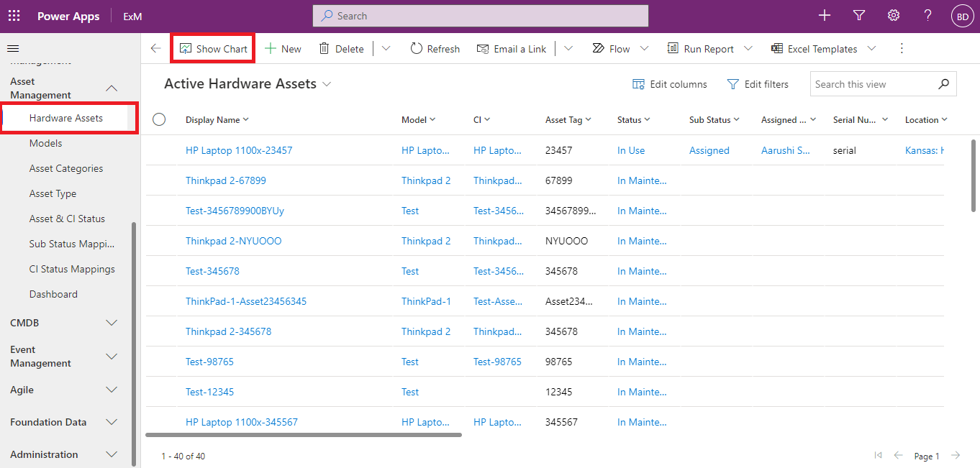Open CI Status Mappings in sidebar

pos(72,269)
